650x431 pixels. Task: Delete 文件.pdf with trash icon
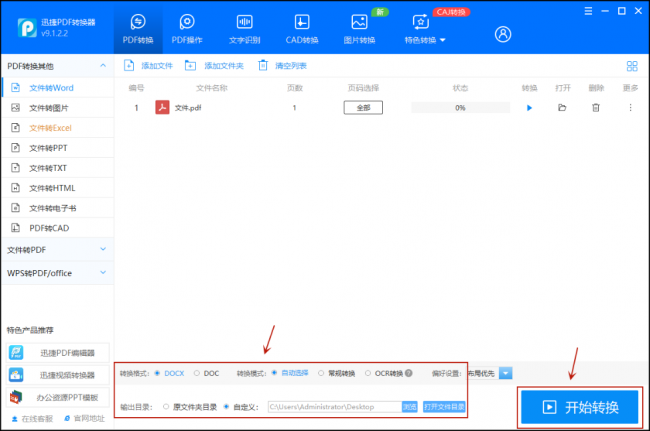tap(596, 108)
